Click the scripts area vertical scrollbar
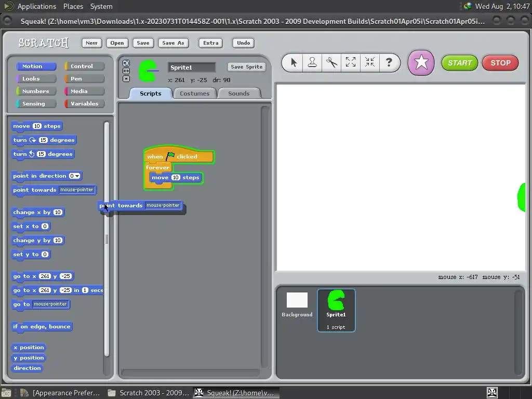This screenshot has height=399, width=532. [265, 236]
